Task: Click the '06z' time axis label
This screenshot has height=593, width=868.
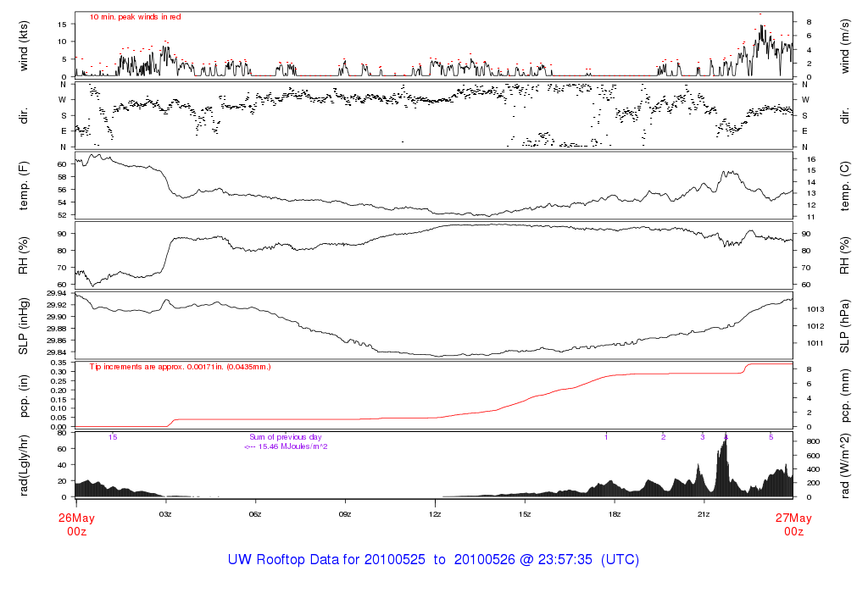Action: 255,514
